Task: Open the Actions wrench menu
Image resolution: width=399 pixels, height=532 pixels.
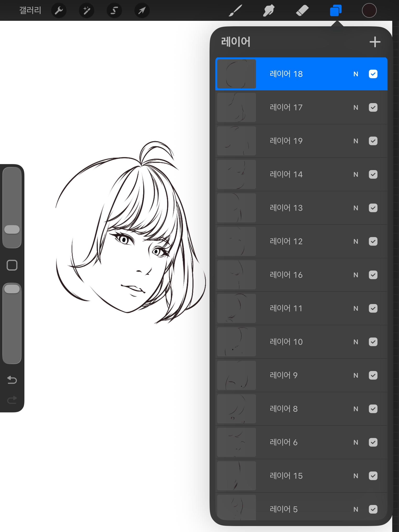Action: pyautogui.click(x=59, y=11)
